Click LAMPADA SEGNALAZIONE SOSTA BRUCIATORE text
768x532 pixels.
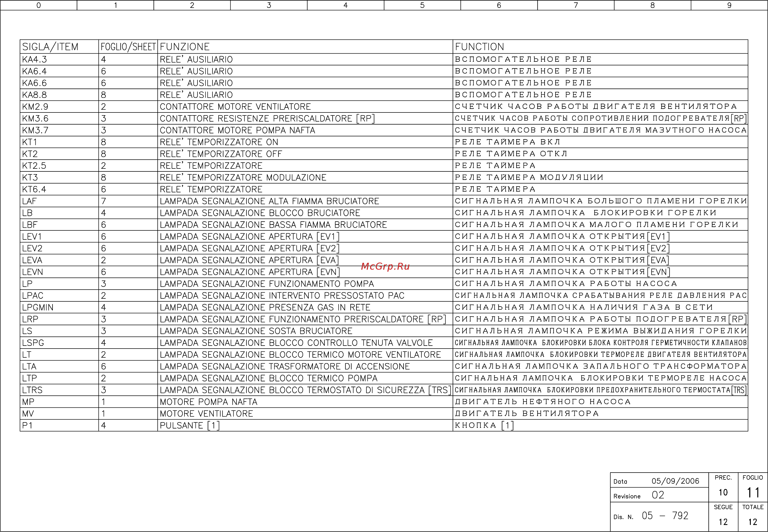coord(256,331)
